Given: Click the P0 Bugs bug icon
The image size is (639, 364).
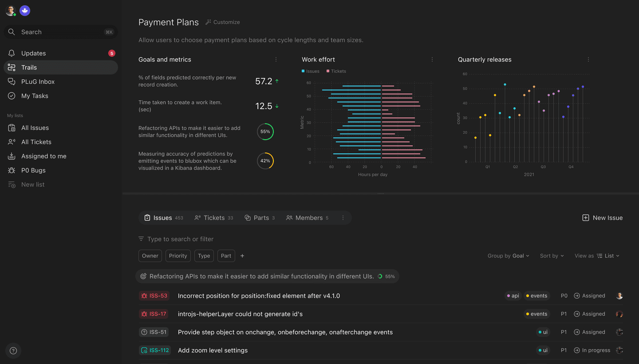Looking at the screenshot, I should coord(12,170).
